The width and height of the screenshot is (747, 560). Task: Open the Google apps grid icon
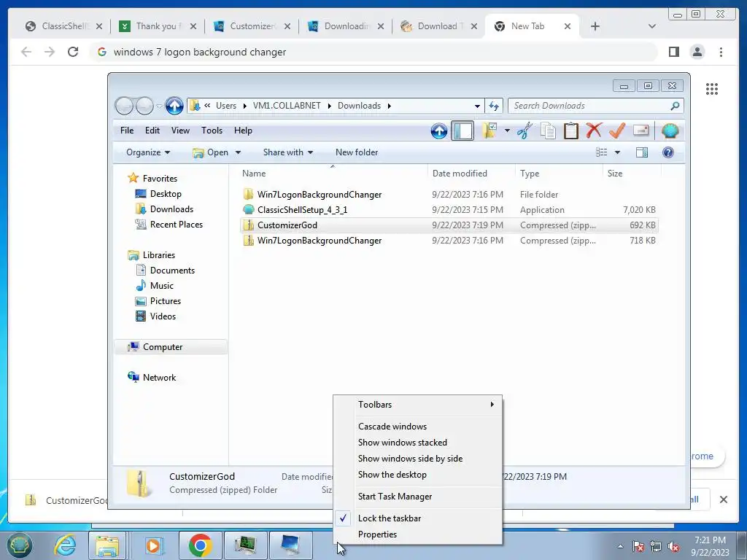point(712,88)
